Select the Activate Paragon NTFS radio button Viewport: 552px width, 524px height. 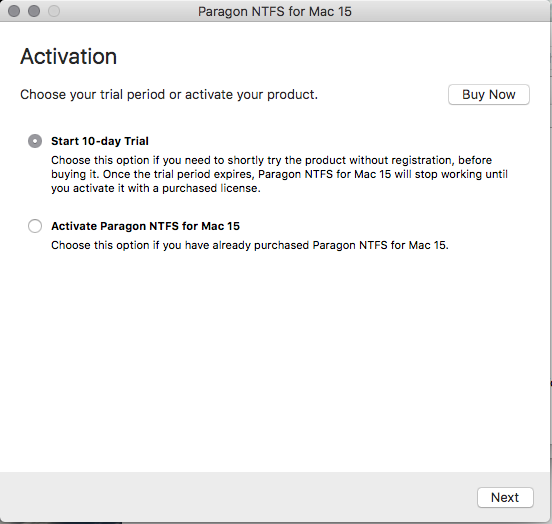pos(35,226)
